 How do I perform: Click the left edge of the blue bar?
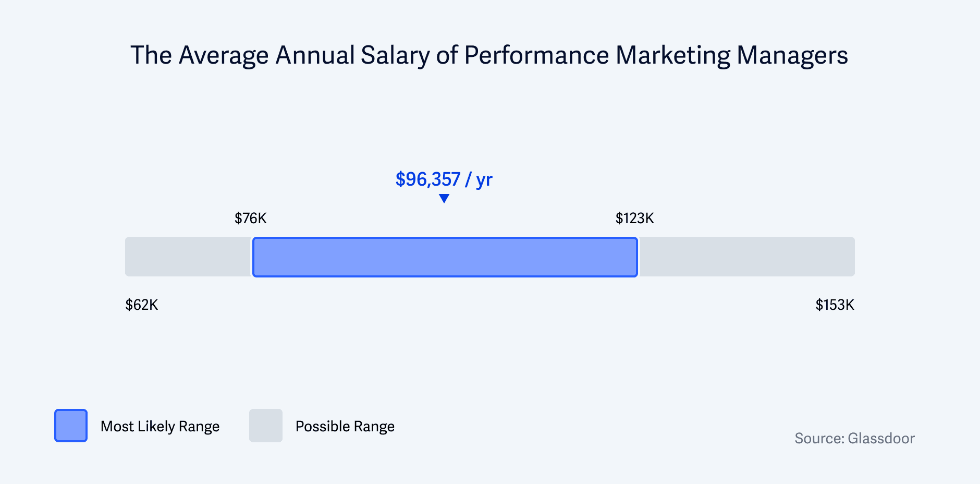(253, 257)
